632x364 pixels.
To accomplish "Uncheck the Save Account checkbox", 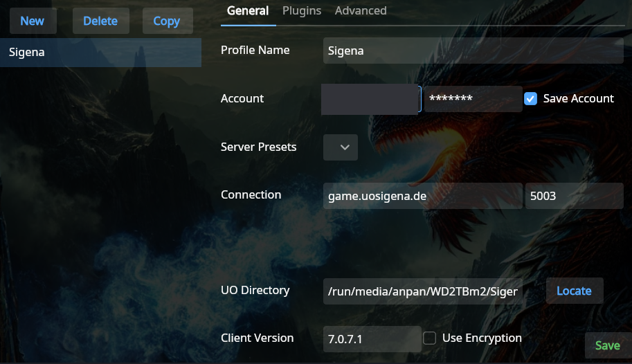I will (x=531, y=98).
